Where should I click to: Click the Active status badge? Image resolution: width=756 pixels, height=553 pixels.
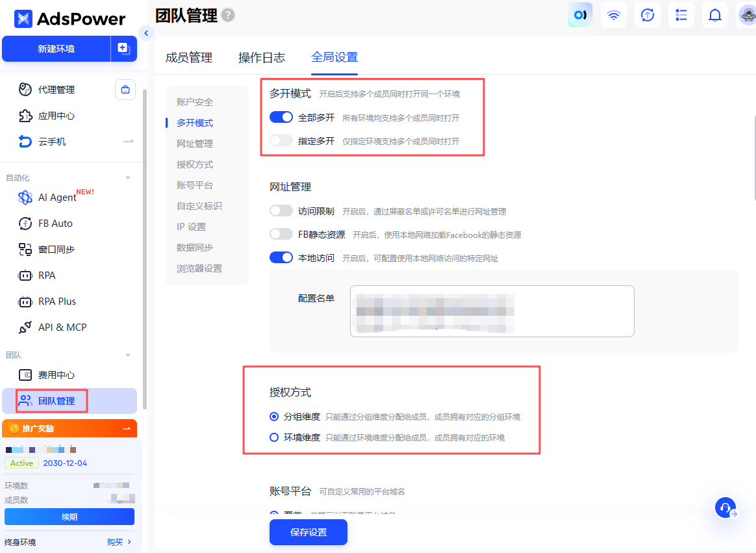(21, 463)
